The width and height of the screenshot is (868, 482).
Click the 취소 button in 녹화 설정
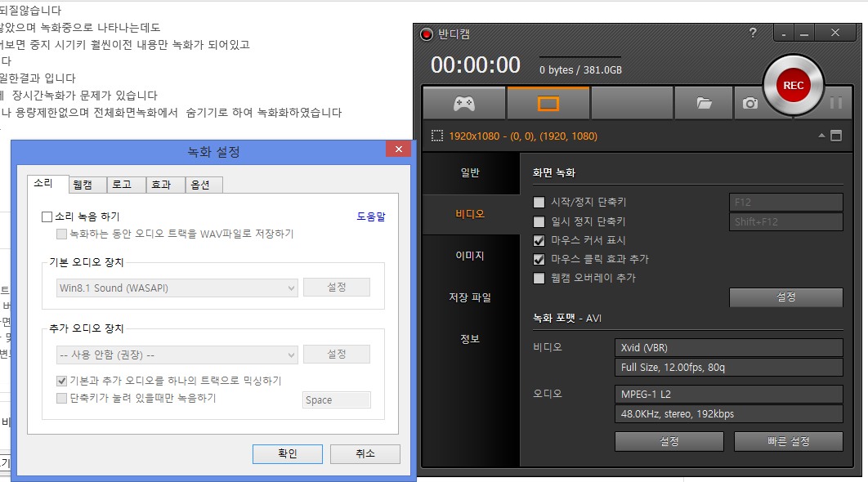coord(365,453)
